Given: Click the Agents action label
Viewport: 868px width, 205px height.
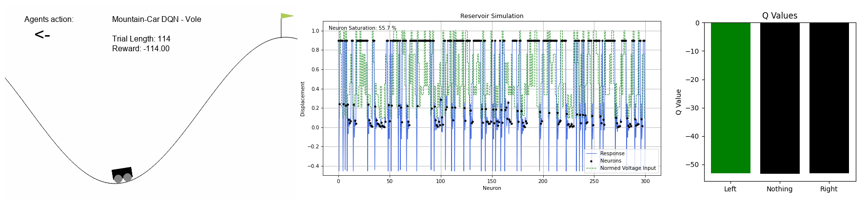Looking at the screenshot, I should [49, 20].
